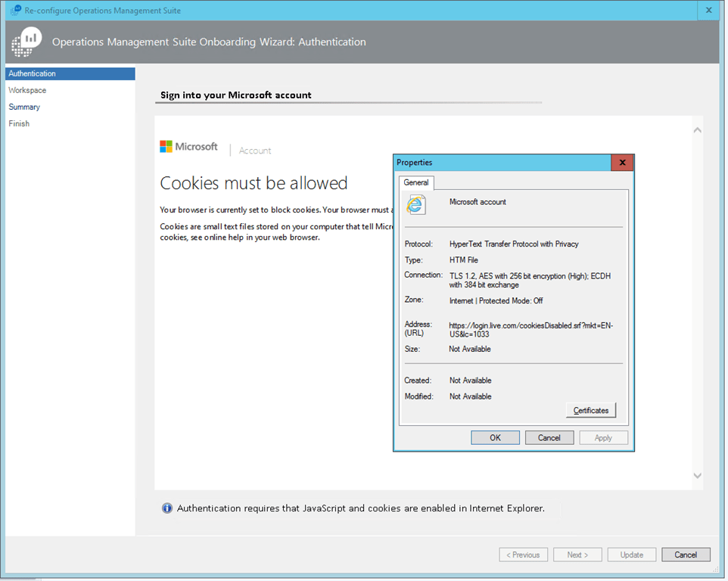This screenshot has width=728, height=581.
Task: Click 'Sign into your Microsoft account' heading
Action: [x=236, y=95]
